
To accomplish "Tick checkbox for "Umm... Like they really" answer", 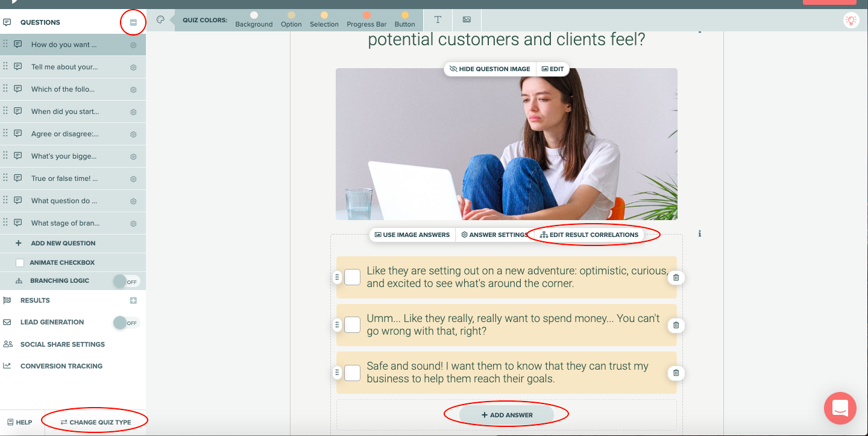I will click(352, 325).
